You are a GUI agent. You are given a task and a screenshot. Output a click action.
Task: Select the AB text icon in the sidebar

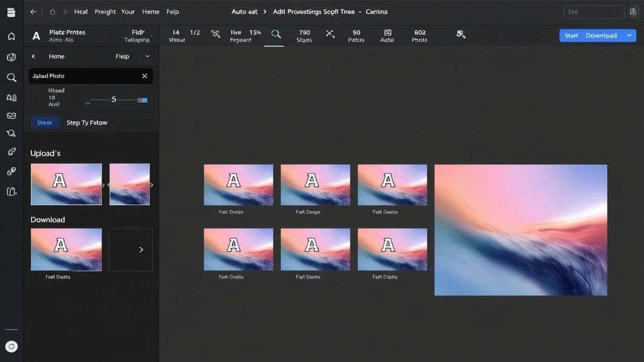[11, 98]
